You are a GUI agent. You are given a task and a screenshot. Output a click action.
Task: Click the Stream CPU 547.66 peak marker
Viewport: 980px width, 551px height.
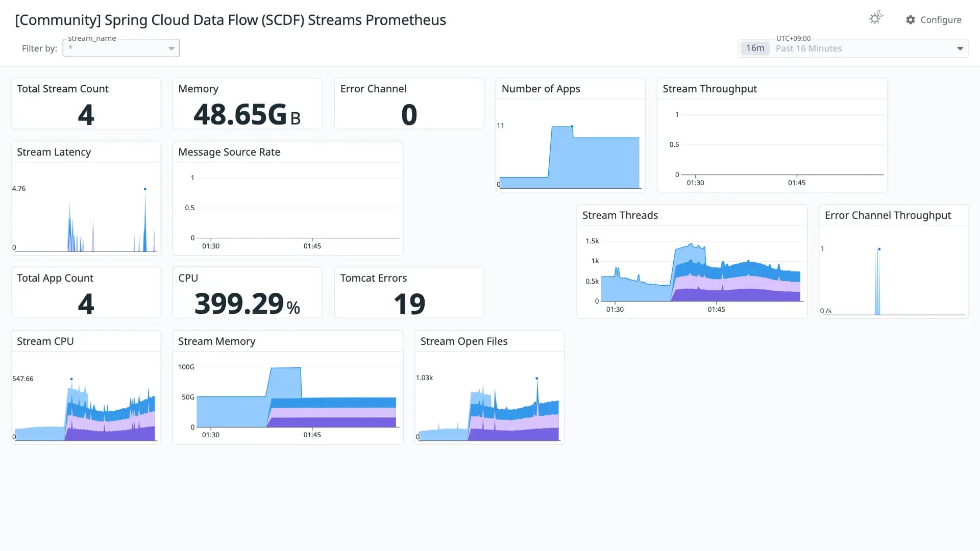pyautogui.click(x=71, y=379)
